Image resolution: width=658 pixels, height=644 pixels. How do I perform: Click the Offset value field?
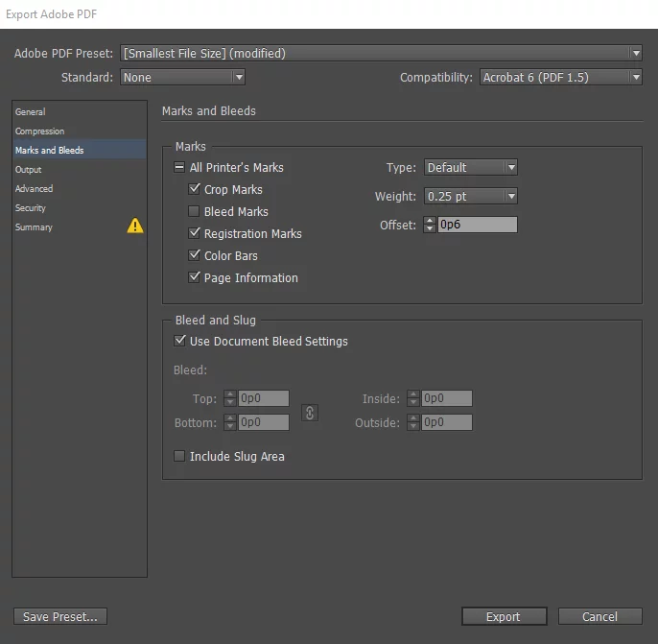click(x=478, y=225)
